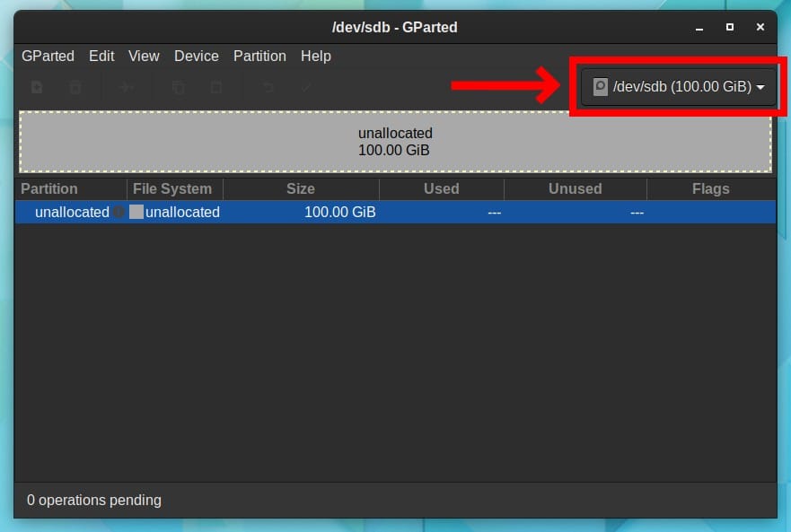Click the Apply all operations checkmark
The height and width of the screenshot is (532, 791).
(x=305, y=87)
